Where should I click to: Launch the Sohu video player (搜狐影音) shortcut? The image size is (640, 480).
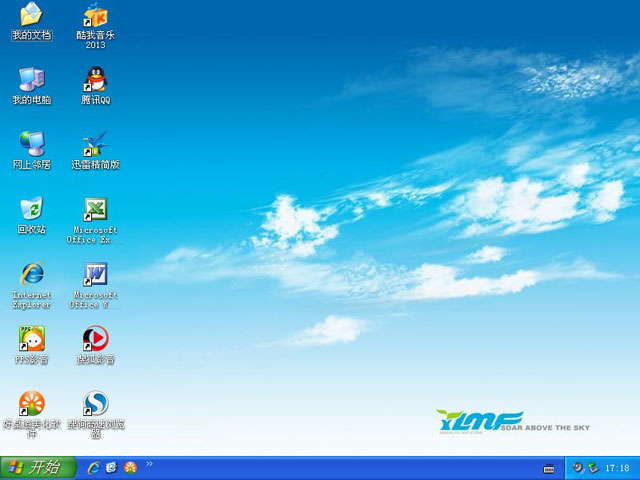pyautogui.click(x=95, y=339)
